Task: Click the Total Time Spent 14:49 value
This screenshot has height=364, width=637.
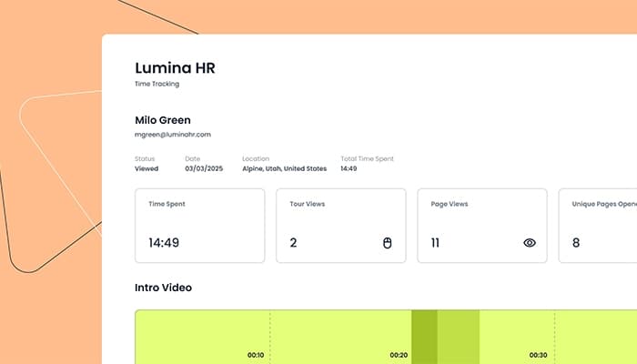Action: click(x=349, y=168)
